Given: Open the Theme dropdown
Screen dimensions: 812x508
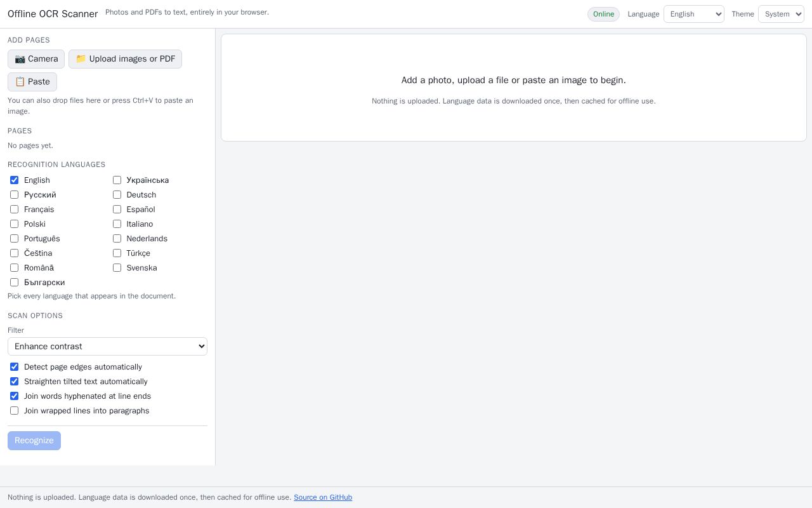Looking at the screenshot, I should tap(781, 14).
